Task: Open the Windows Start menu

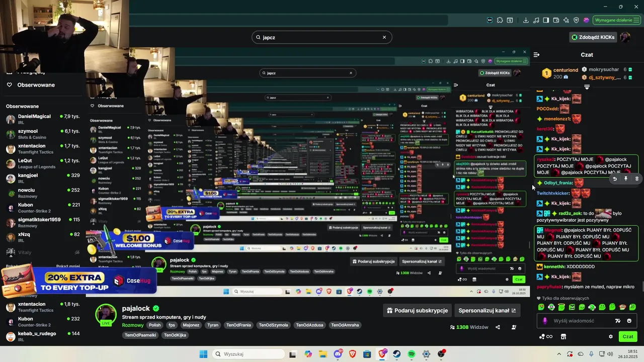Action: coord(203,354)
